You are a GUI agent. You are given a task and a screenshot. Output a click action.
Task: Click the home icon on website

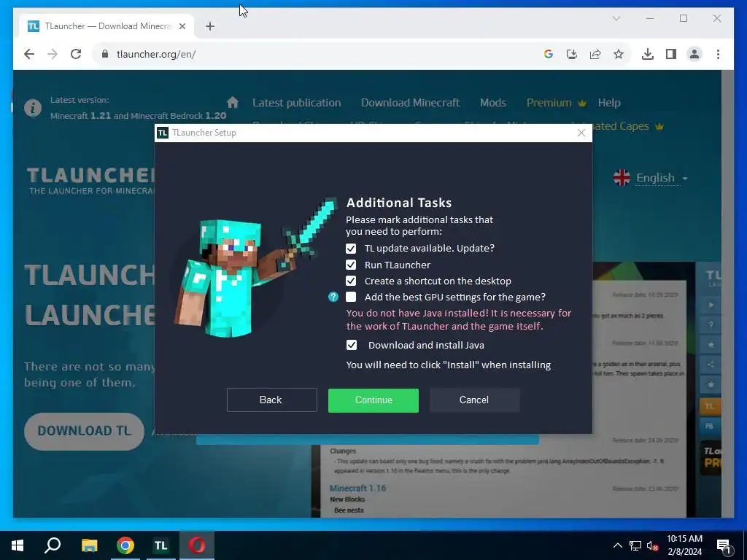[x=233, y=102]
